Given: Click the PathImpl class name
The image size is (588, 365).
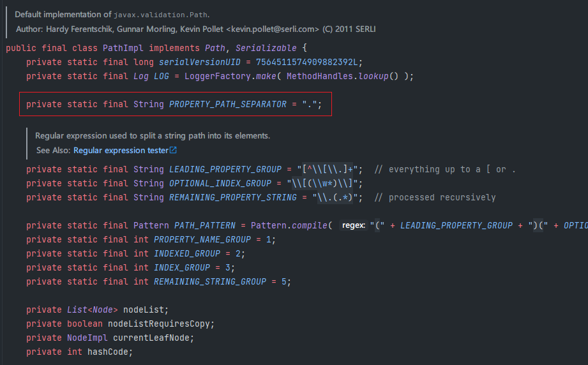Looking at the screenshot, I should click(x=123, y=48).
